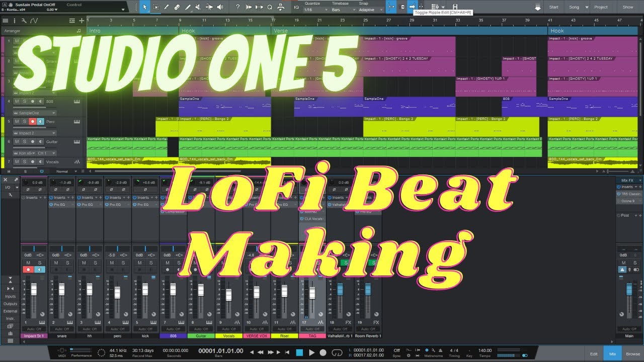Select the Range tool
Viewport: 644px width, 362px height.
(x=155, y=7)
